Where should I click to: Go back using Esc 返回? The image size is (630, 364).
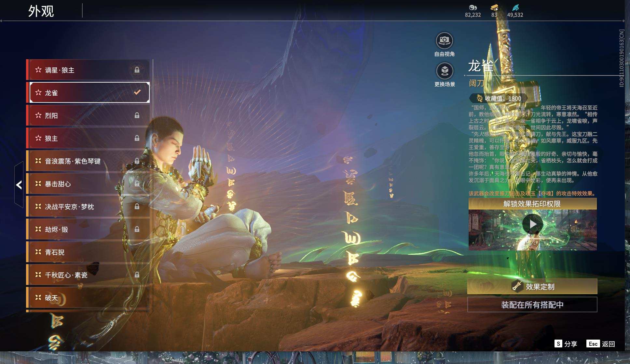coord(601,344)
